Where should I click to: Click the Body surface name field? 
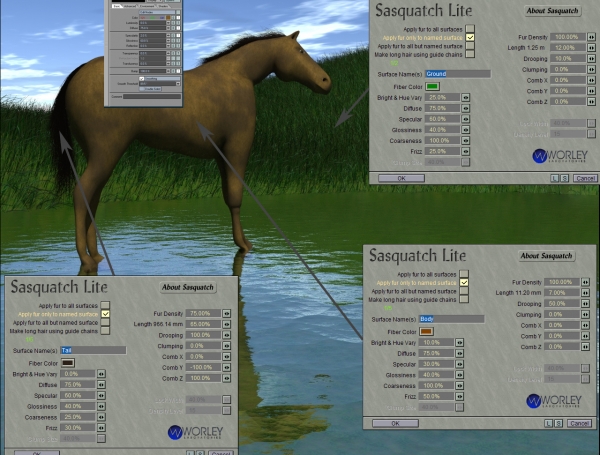452,319
